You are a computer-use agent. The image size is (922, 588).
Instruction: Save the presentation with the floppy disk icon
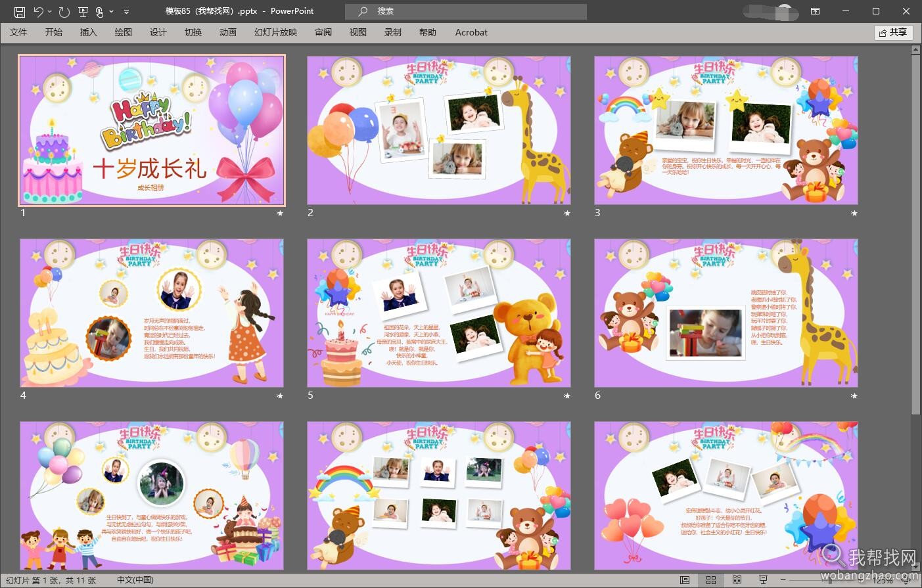[x=19, y=11]
